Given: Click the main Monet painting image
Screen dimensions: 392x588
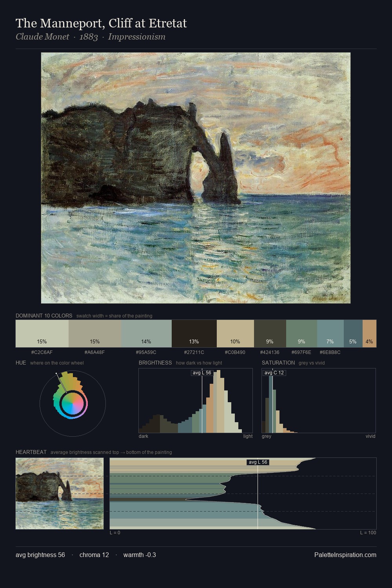Looking at the screenshot, I should tap(196, 178).
